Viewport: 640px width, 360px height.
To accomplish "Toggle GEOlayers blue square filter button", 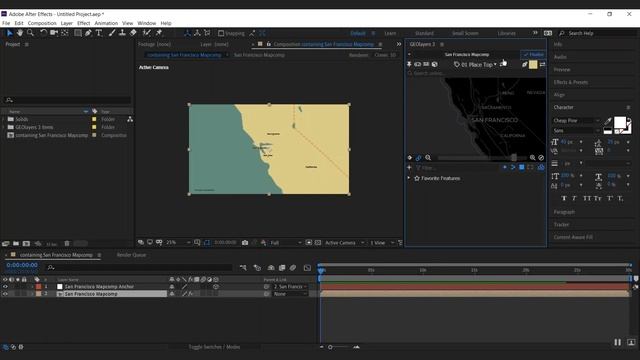I will pyautogui.click(x=522, y=167).
